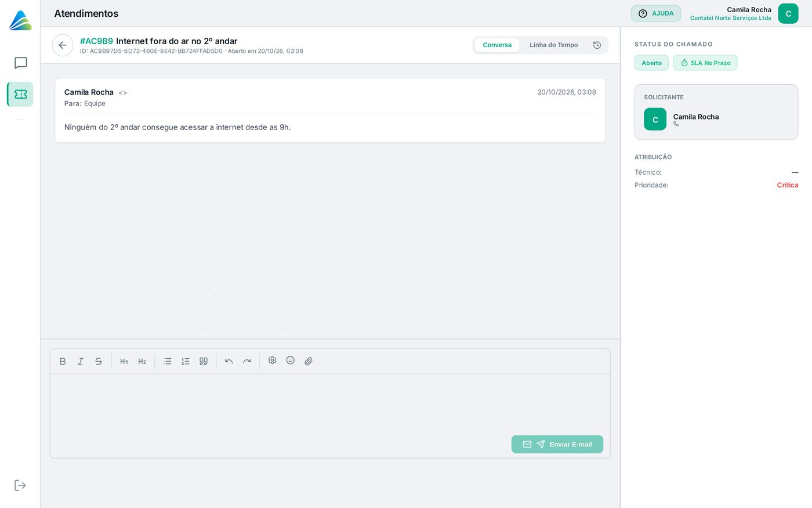This screenshot has height=508, width=812.
Task: Open editor settings gear icon
Action: click(x=273, y=361)
